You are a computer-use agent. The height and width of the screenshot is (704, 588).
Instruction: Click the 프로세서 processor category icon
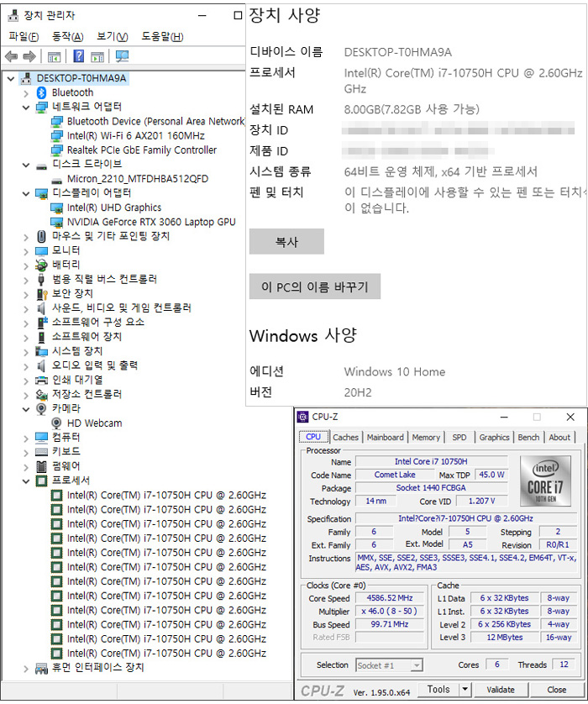coord(41,481)
